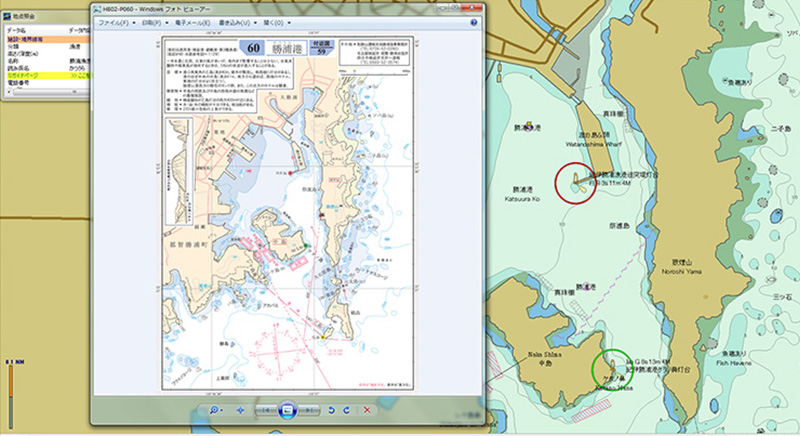Start the slideshow with center button
Viewport: 800px width, 436px height.
point(286,410)
